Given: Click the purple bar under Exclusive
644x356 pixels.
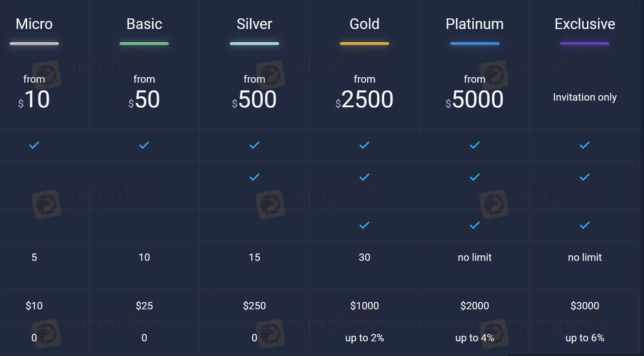Looking at the screenshot, I should pos(585,44).
